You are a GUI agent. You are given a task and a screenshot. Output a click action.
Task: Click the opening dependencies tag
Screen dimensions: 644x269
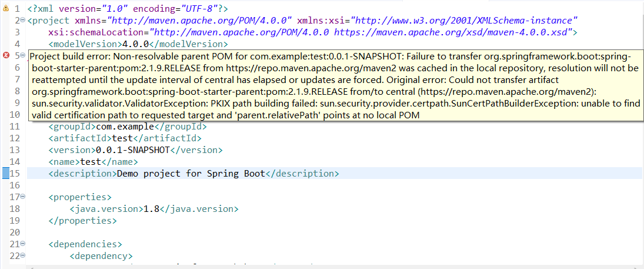(x=85, y=244)
